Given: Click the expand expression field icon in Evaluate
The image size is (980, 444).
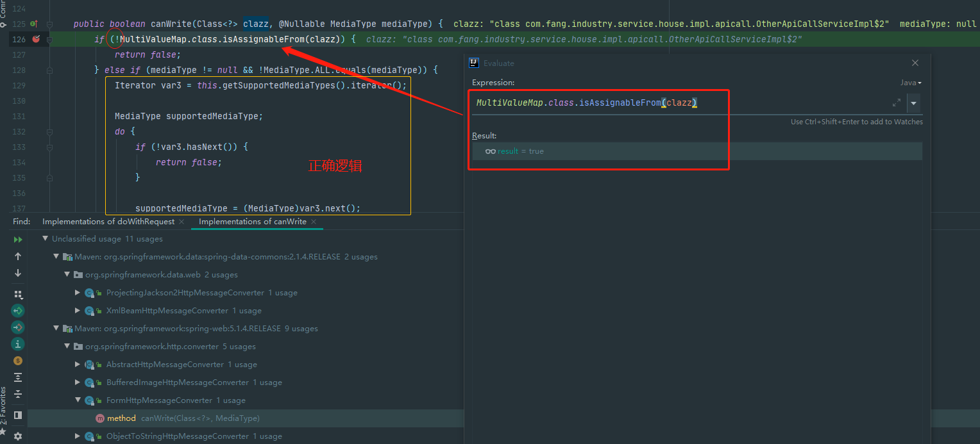Looking at the screenshot, I should (896, 103).
